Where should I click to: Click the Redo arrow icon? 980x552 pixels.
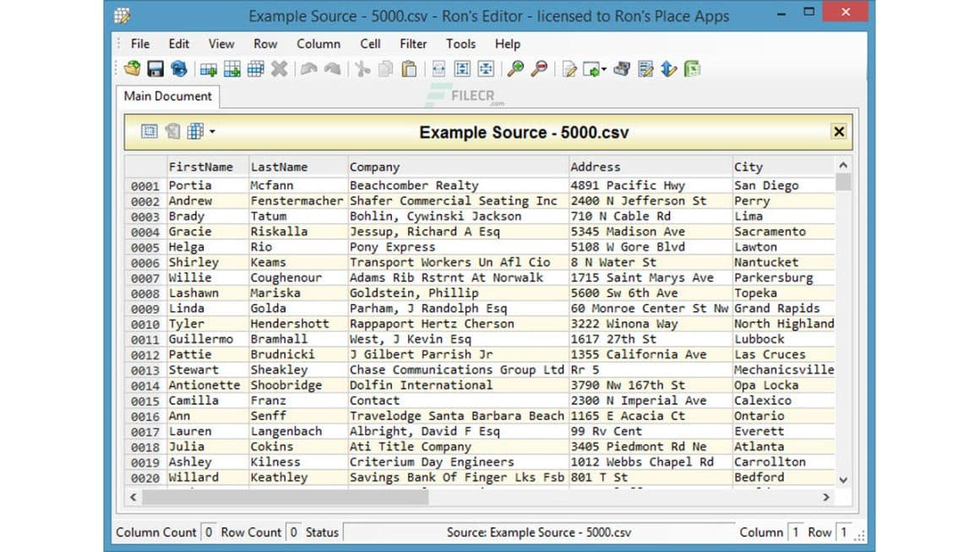point(333,68)
